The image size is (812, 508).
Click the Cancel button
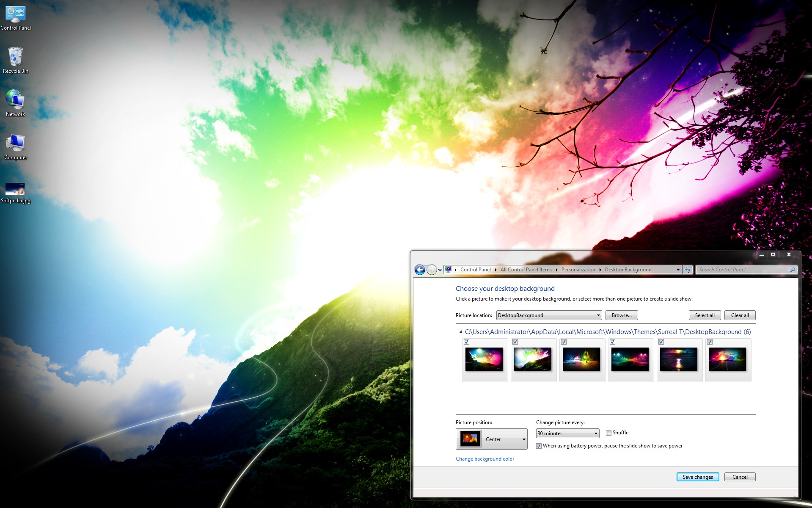point(740,477)
